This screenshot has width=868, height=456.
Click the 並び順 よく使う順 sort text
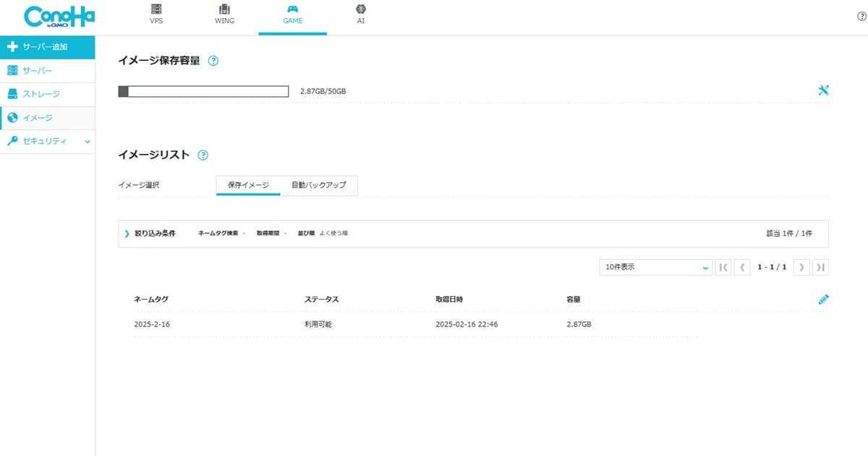point(323,234)
